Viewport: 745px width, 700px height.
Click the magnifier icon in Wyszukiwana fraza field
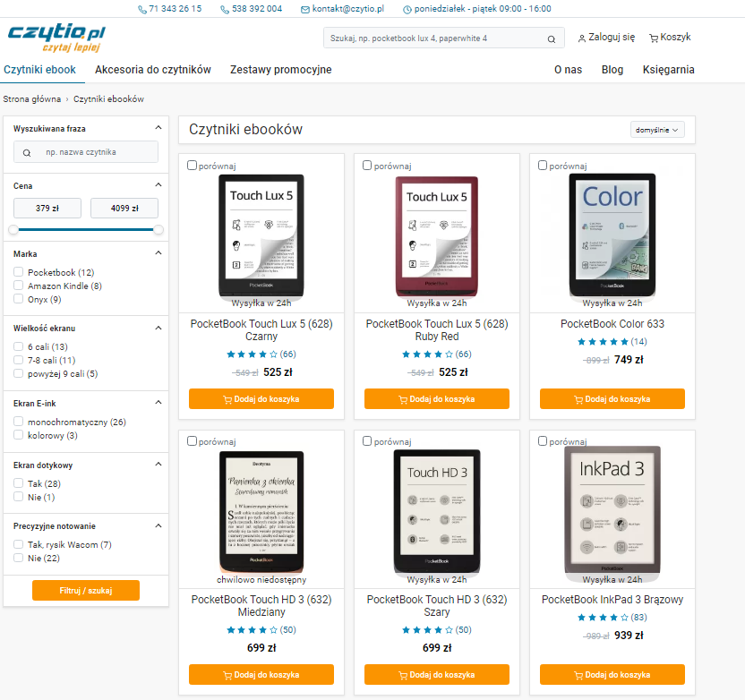pyautogui.click(x=27, y=152)
